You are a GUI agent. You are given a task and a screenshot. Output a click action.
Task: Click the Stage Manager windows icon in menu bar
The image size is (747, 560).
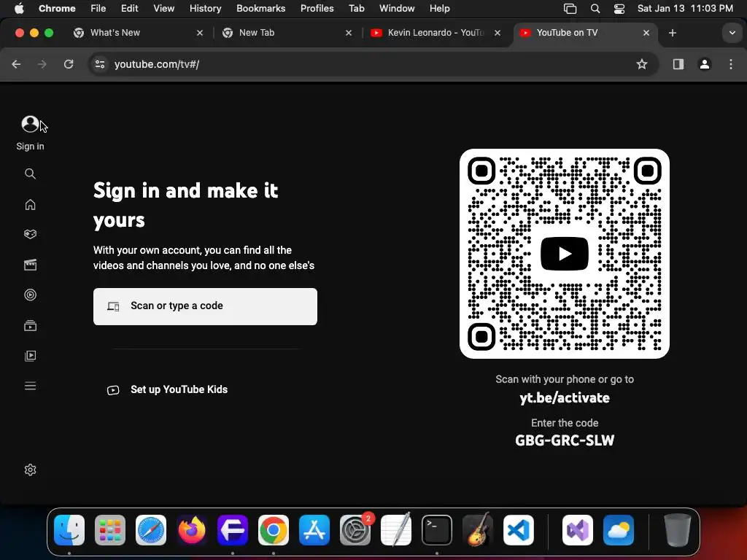(570, 8)
